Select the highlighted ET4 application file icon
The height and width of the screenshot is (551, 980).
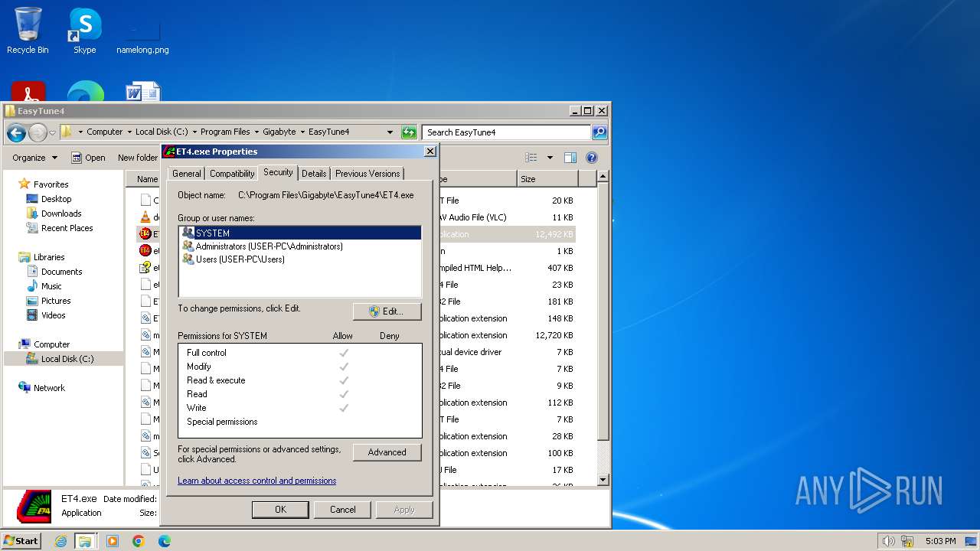[145, 234]
